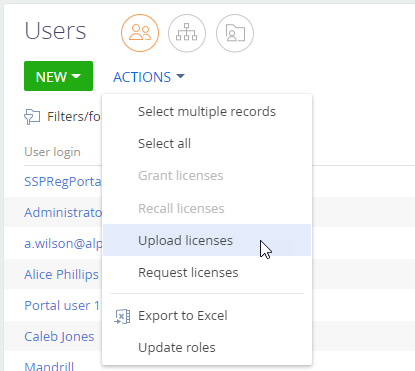Open the functional roles folder icon
Viewport: 415px width, 371px height.
coord(235,33)
